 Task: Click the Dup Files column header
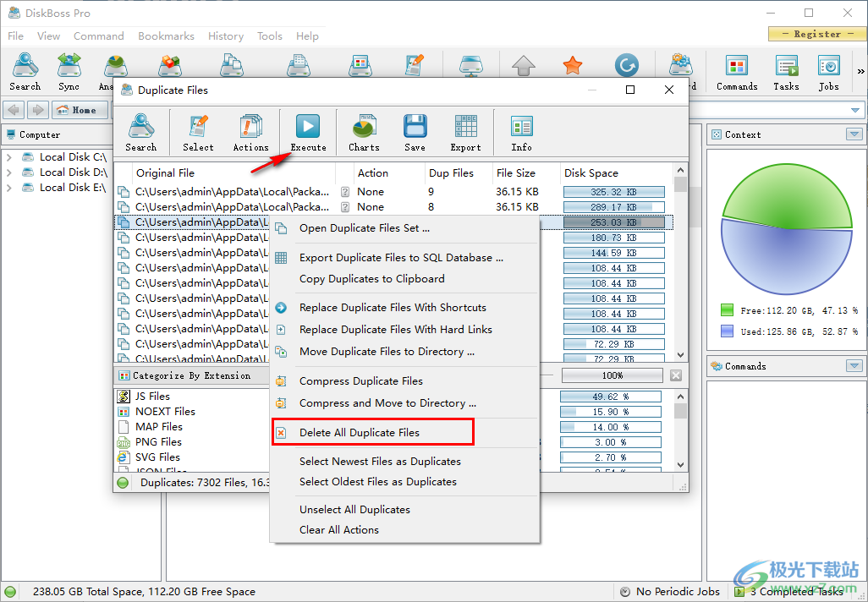[x=459, y=172]
